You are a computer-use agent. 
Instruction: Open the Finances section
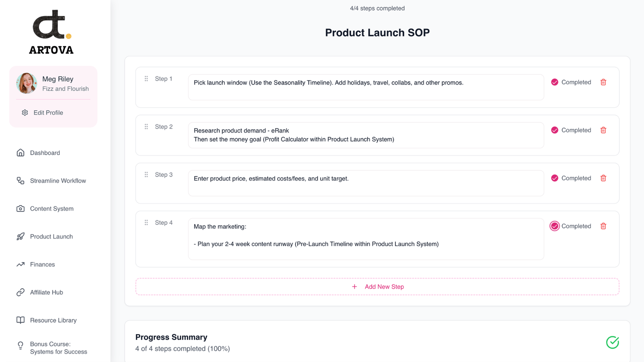pos(42,265)
